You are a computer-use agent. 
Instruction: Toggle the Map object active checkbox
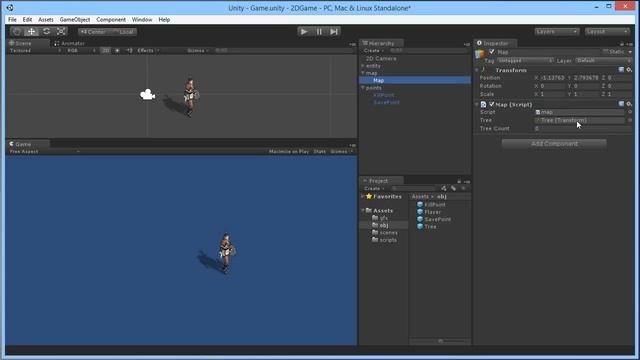(492, 52)
